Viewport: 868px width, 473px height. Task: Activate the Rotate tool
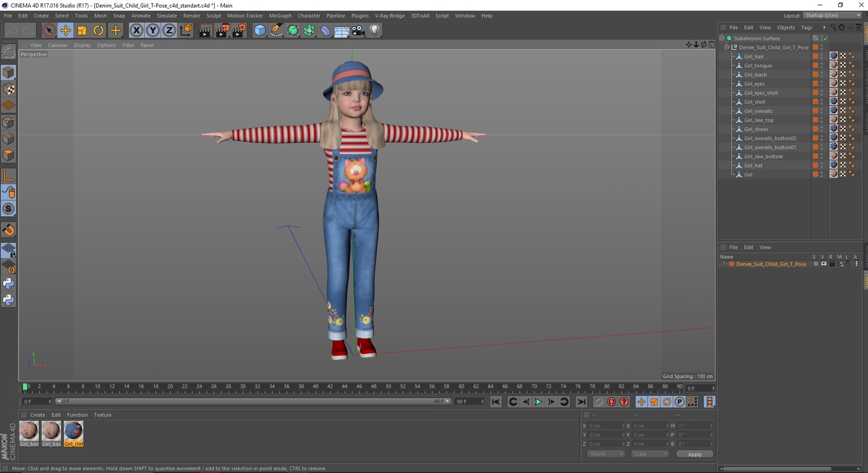tap(98, 30)
